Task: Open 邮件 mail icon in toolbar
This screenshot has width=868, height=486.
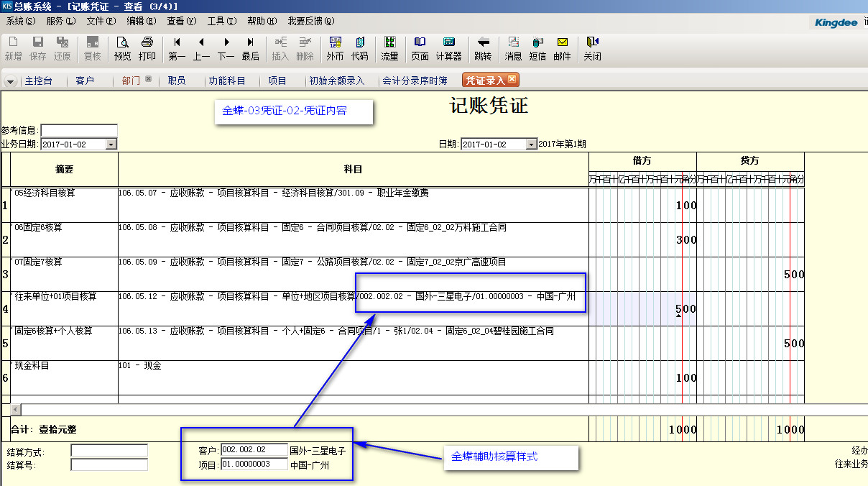Action: pyautogui.click(x=562, y=47)
